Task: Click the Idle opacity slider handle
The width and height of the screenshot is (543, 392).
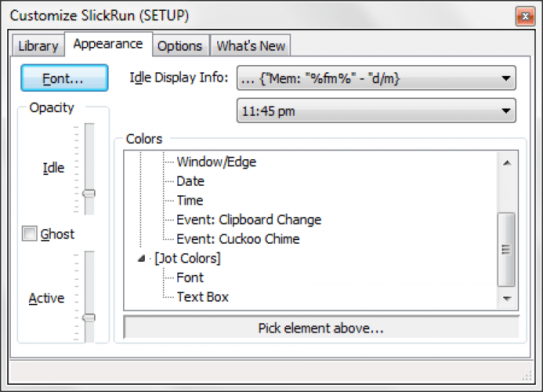Action: [89, 193]
